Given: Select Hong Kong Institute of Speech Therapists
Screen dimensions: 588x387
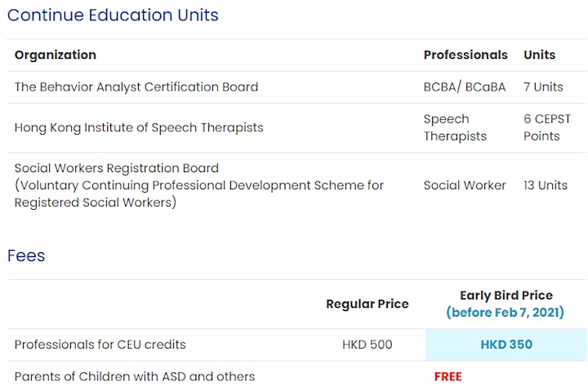Looking at the screenshot, I should tap(139, 127).
